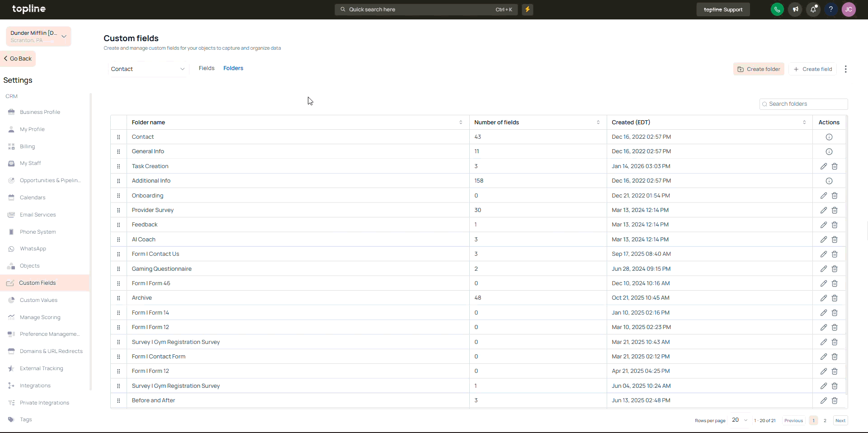The height and width of the screenshot is (433, 868).
Task: Open Custom Values in settings sidebar
Action: pos(38,300)
